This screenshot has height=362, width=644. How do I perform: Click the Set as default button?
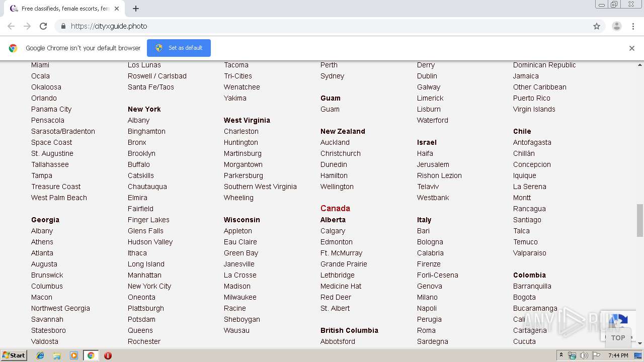[179, 48]
